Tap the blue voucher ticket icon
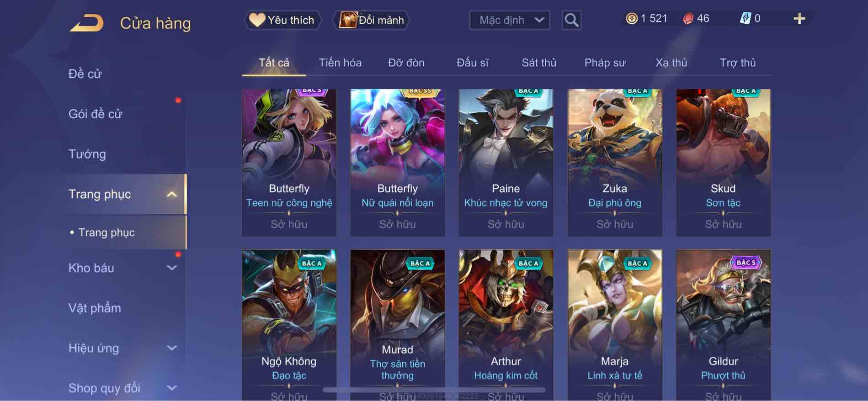Image resolution: width=868 pixels, height=401 pixels. [745, 19]
